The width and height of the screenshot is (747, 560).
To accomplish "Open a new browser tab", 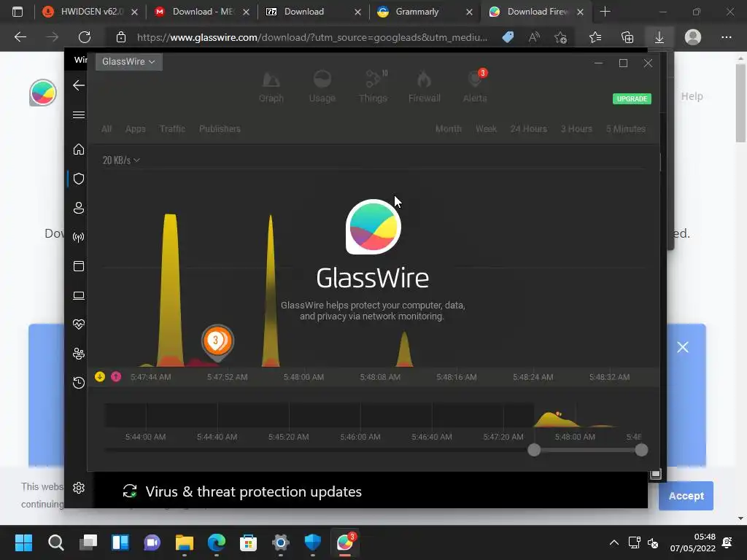I will tap(605, 12).
